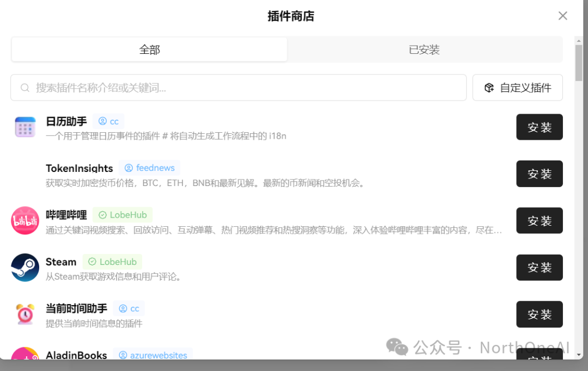
Task: Click the 日历助手 plugin title
Action: (66, 121)
